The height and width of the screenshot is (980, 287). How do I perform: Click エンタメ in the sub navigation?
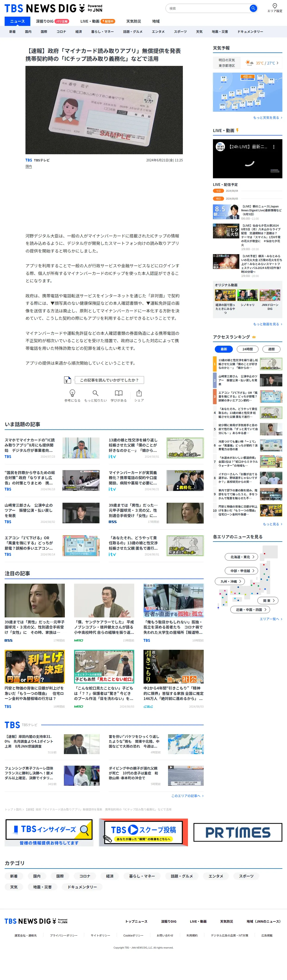pos(158,32)
